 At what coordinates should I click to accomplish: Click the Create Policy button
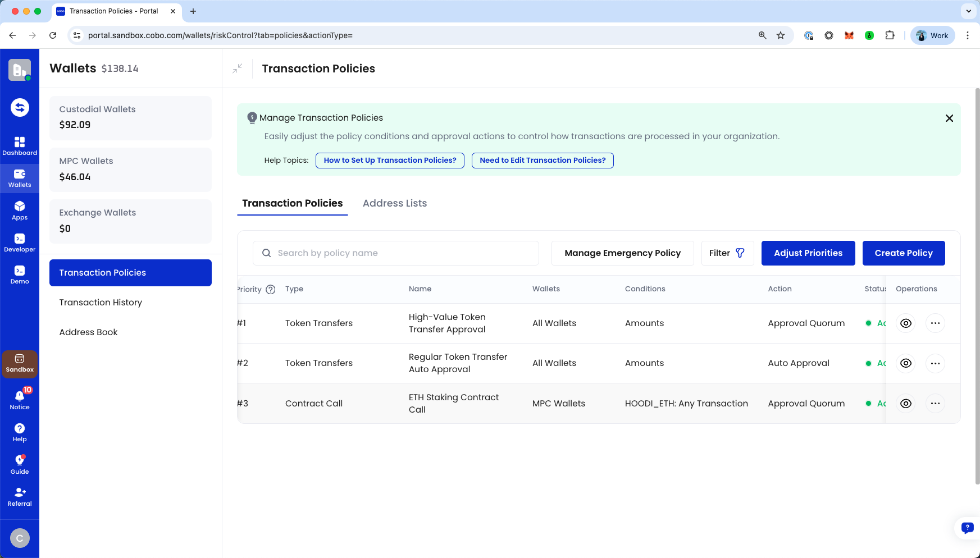click(903, 253)
